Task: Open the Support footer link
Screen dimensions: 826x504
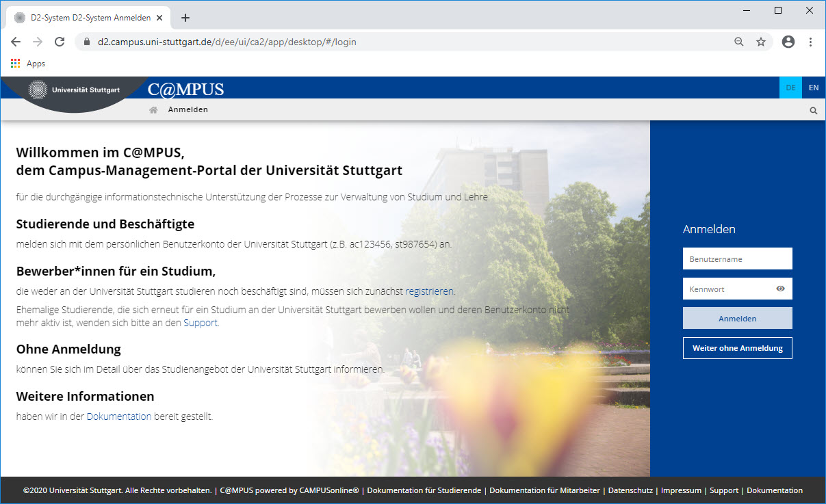Action: pyautogui.click(x=724, y=490)
